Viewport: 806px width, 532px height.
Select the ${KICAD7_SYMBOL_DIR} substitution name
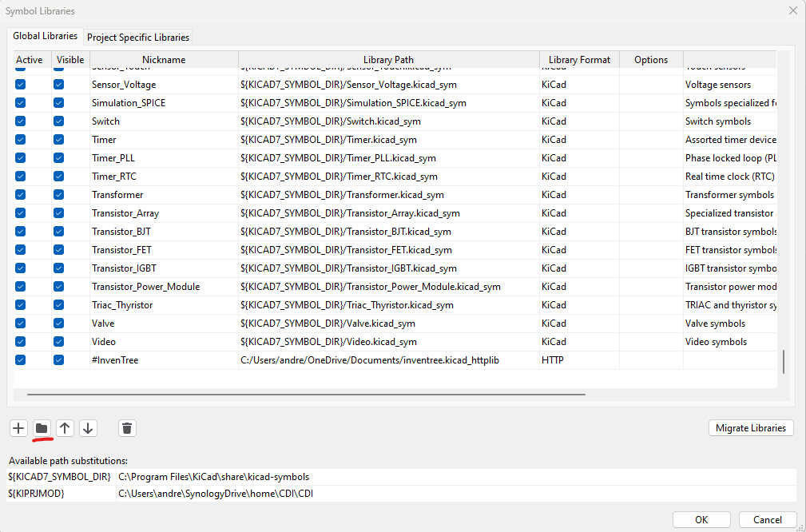tap(62, 477)
